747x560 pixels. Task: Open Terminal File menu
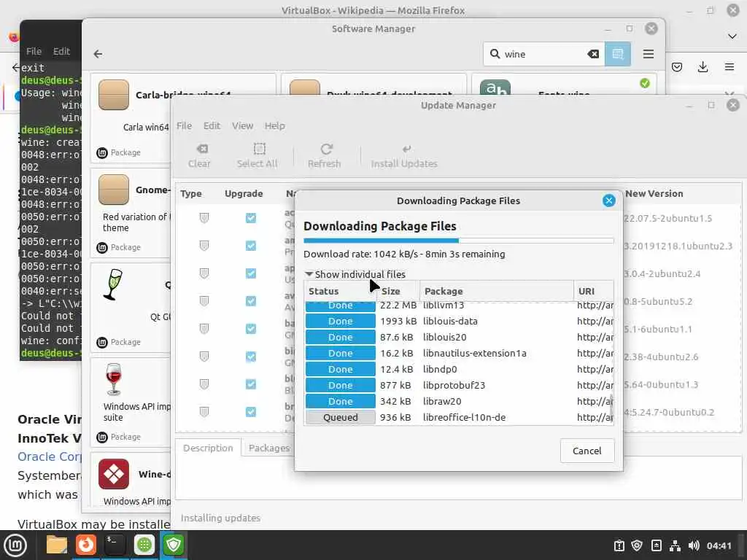(x=34, y=51)
